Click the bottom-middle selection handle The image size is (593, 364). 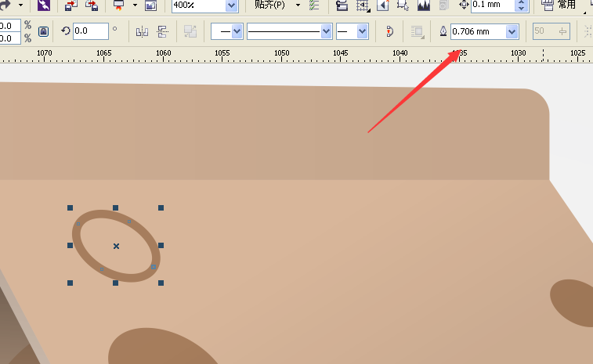click(x=115, y=283)
